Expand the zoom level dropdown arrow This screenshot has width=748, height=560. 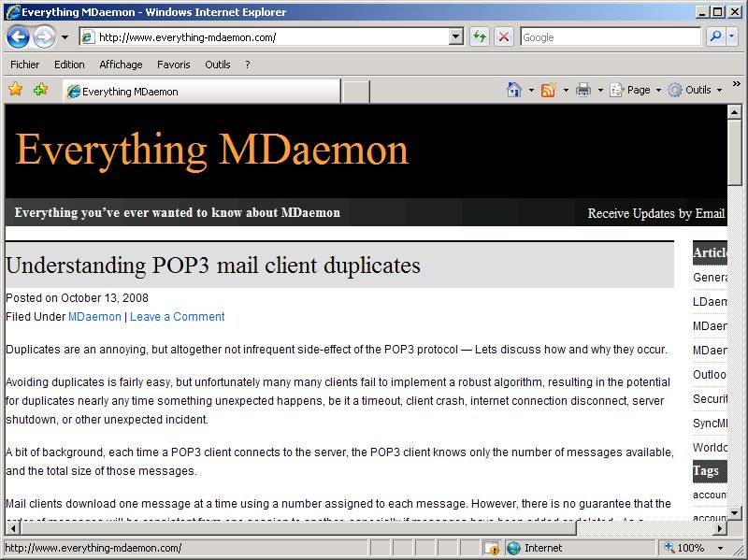pos(720,548)
